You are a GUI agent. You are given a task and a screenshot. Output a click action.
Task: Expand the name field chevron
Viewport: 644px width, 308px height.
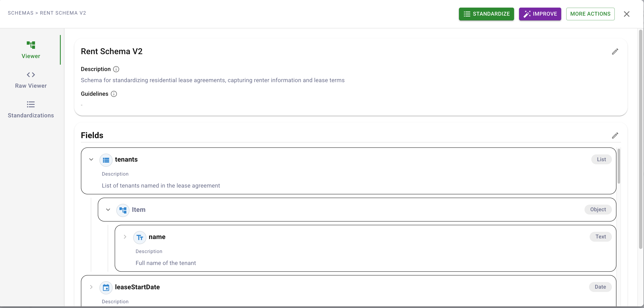click(125, 237)
